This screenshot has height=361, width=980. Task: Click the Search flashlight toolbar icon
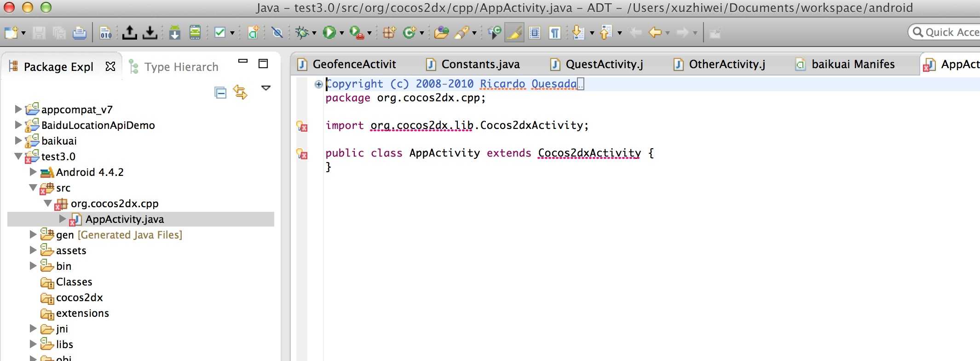(462, 33)
